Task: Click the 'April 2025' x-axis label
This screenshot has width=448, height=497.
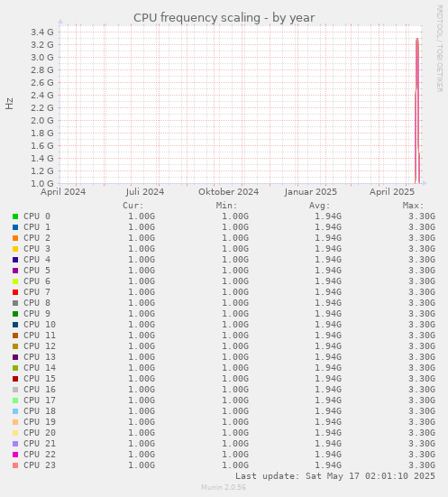Action: [x=392, y=192]
